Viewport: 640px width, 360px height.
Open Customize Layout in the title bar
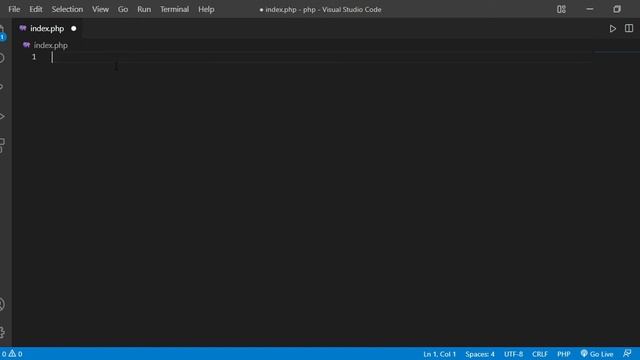561,9
